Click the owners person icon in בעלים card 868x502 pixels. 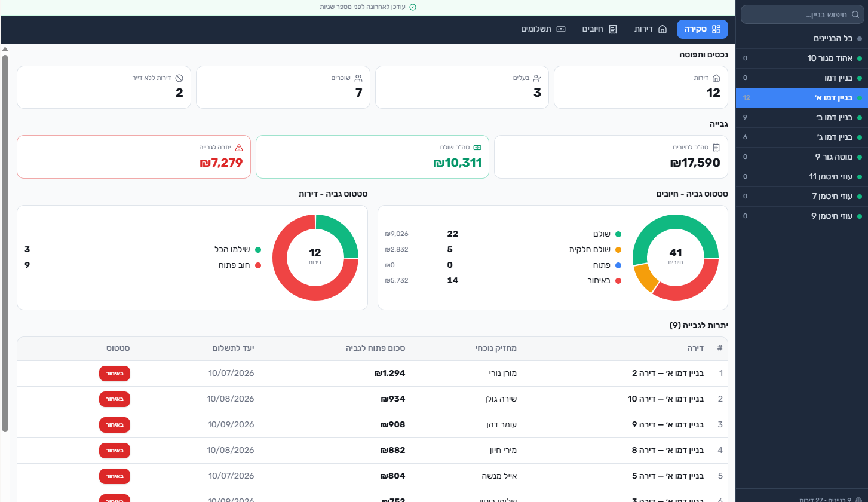pos(537,78)
